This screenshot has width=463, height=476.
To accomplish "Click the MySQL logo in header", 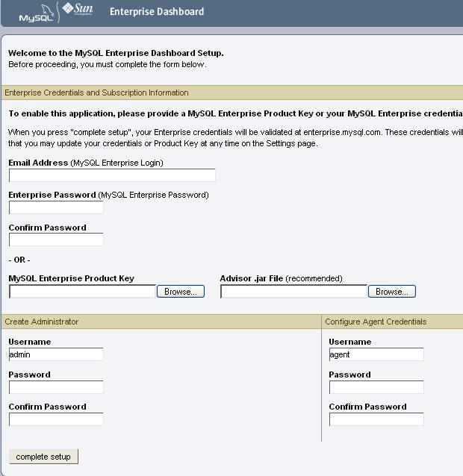I will (36, 13).
